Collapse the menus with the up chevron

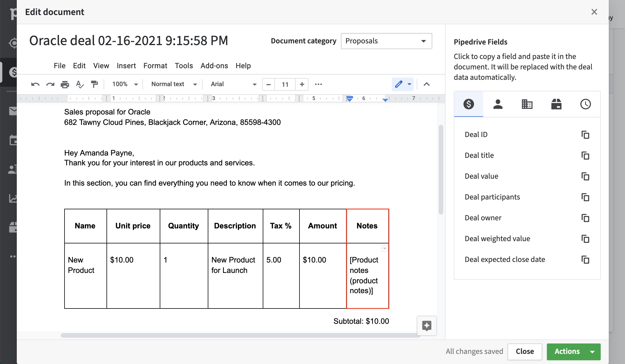427,84
